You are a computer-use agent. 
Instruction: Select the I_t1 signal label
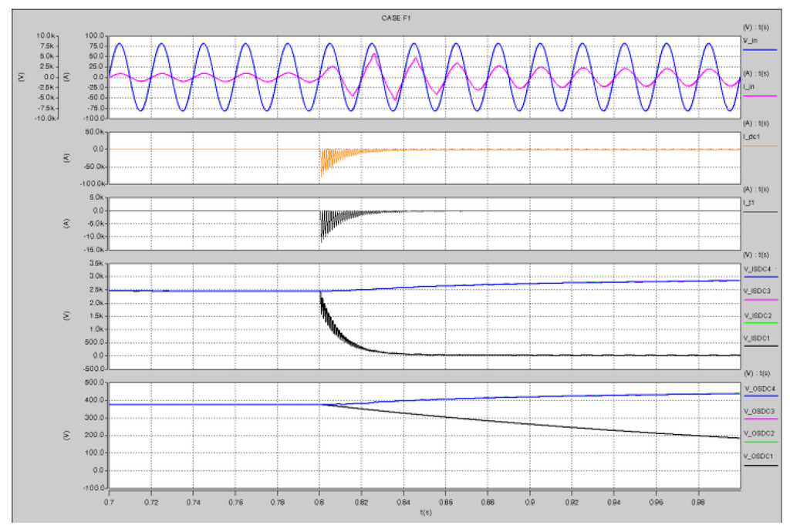click(748, 201)
